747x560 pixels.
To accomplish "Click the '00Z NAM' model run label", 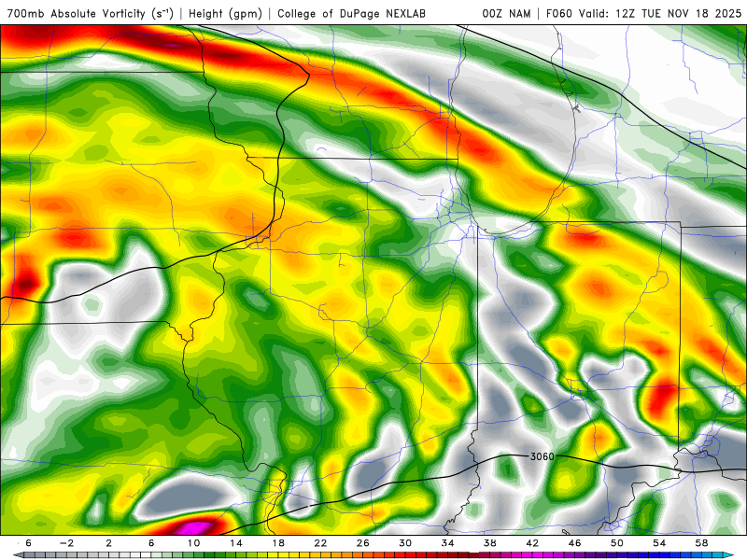I will (506, 14).
